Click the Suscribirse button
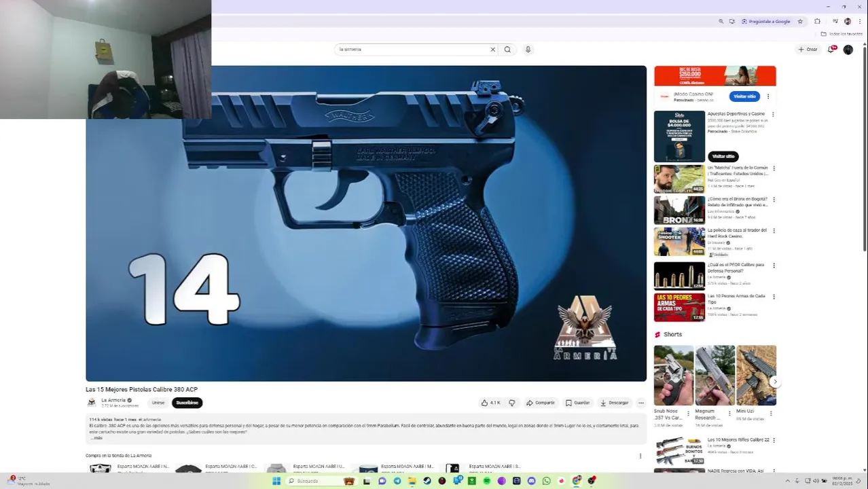Viewport: 868px width, 489px height. [x=187, y=403]
